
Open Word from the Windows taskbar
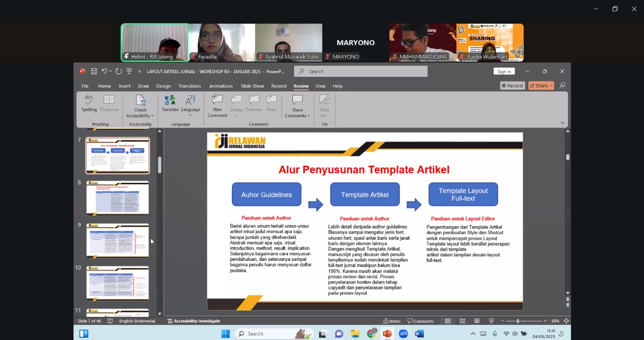[x=419, y=334]
